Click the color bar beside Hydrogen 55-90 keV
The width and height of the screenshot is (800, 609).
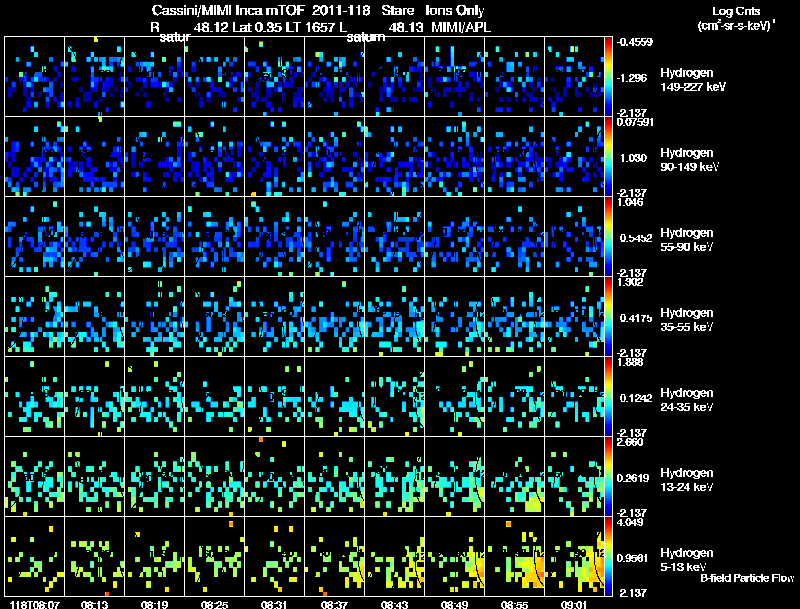coord(608,237)
